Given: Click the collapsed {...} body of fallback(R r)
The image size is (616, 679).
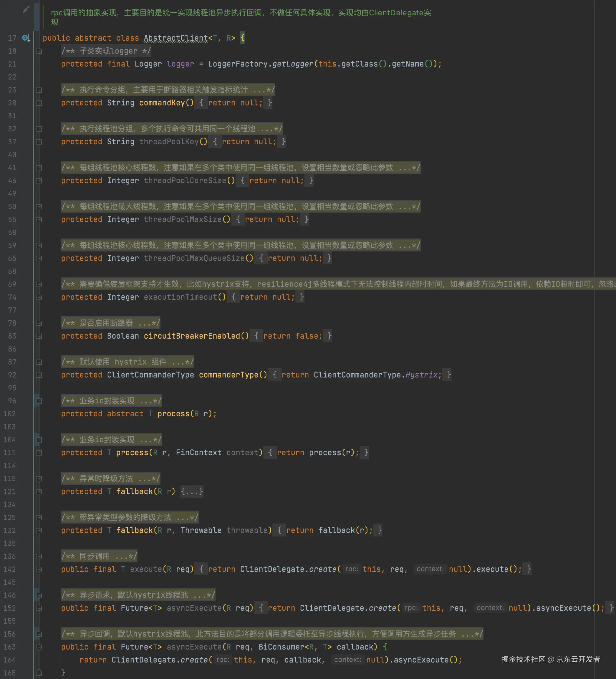Looking at the screenshot, I should pos(192,491).
